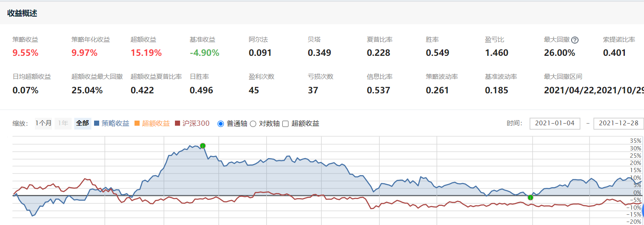Click the blue 策略收益 legend square
The width and height of the screenshot is (644, 225).
click(x=97, y=124)
